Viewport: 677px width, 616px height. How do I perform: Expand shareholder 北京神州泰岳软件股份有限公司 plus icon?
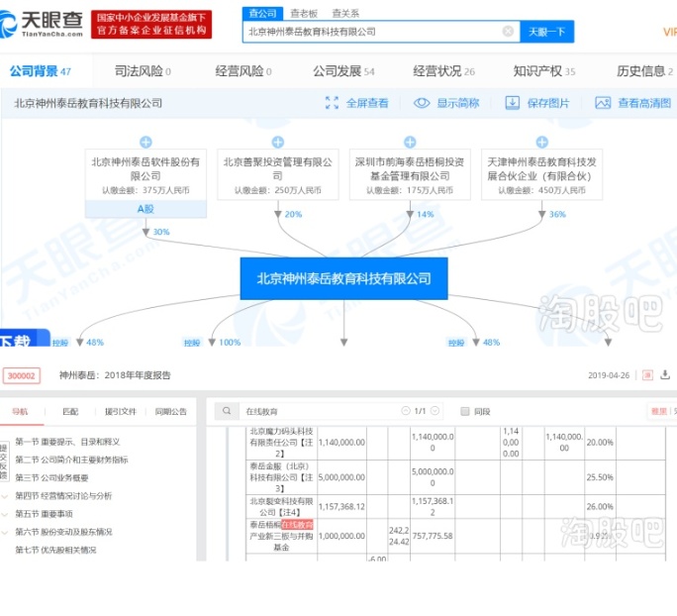[x=145, y=142]
